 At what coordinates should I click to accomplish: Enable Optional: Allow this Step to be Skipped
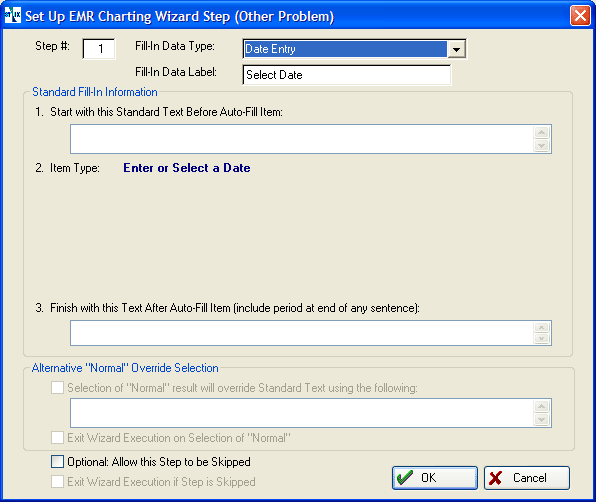click(x=57, y=462)
